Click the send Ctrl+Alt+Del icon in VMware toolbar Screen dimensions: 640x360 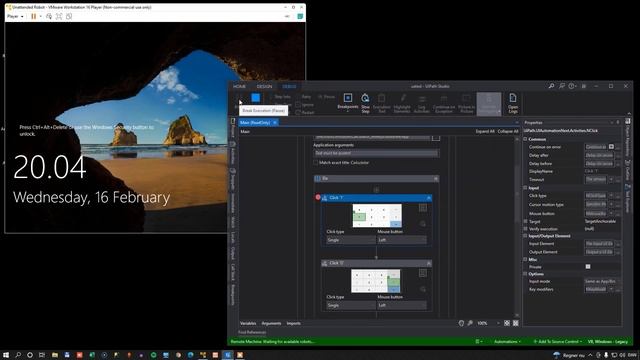(49, 16)
